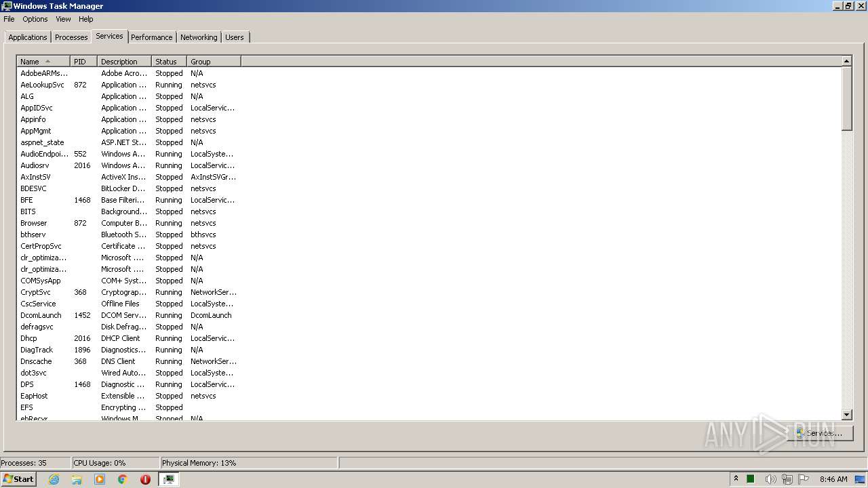Launch Windows Media Player from taskbar
This screenshot has width=868, height=488.
point(100,479)
